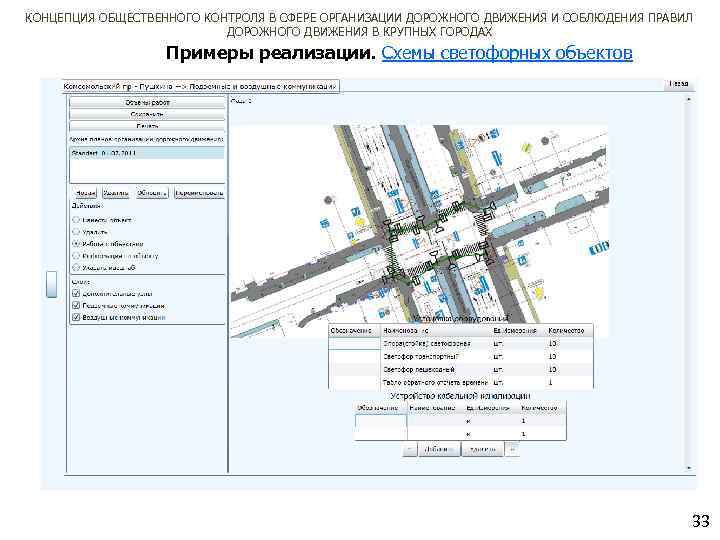720x540 pixels.
Task: Click Удалить button below the cable table
Action: click(x=482, y=450)
